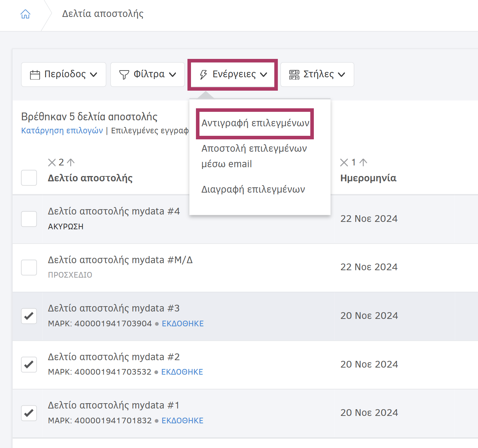Viewport: 478px width, 448px height.
Task: Click ΜΑΡΚ: 400001941703532 text
Action: (x=100, y=372)
